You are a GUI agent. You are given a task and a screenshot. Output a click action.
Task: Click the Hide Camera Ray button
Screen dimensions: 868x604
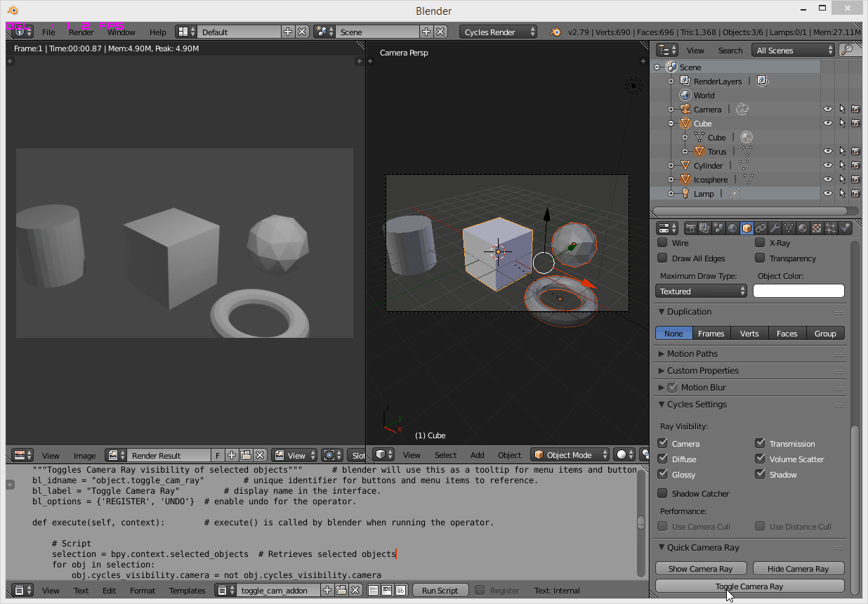coord(798,568)
